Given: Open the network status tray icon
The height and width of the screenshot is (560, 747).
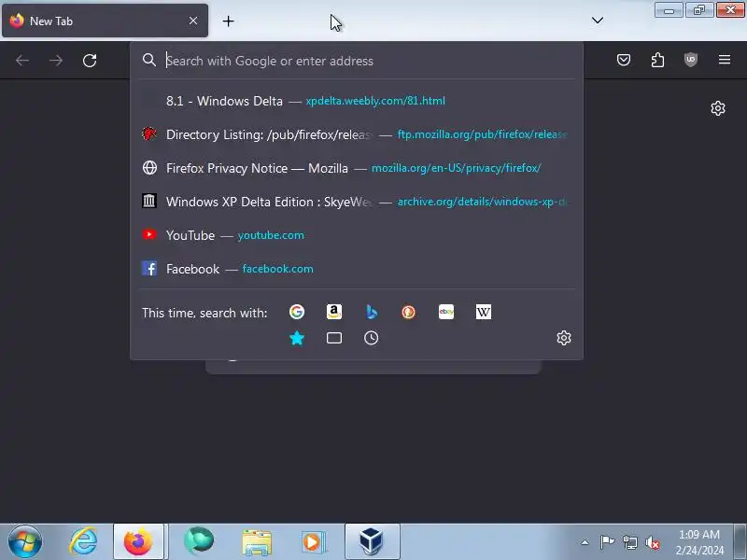Looking at the screenshot, I should pyautogui.click(x=629, y=542).
